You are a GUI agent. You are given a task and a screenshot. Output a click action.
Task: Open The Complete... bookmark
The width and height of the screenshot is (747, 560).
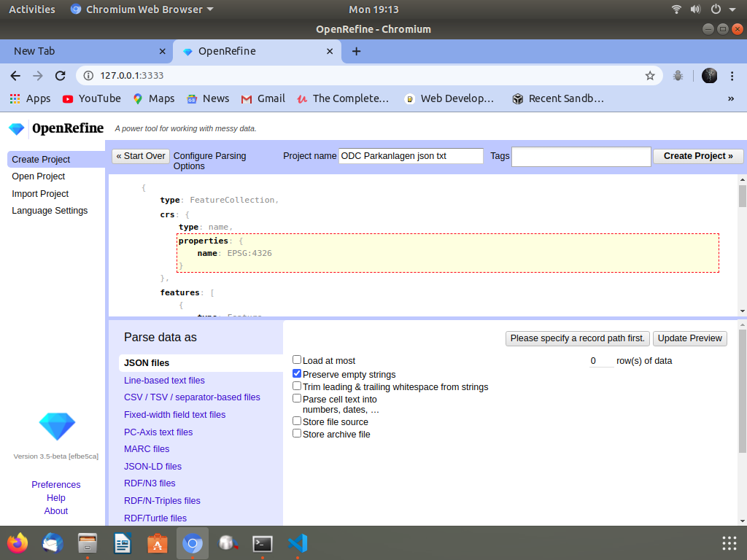tap(343, 98)
